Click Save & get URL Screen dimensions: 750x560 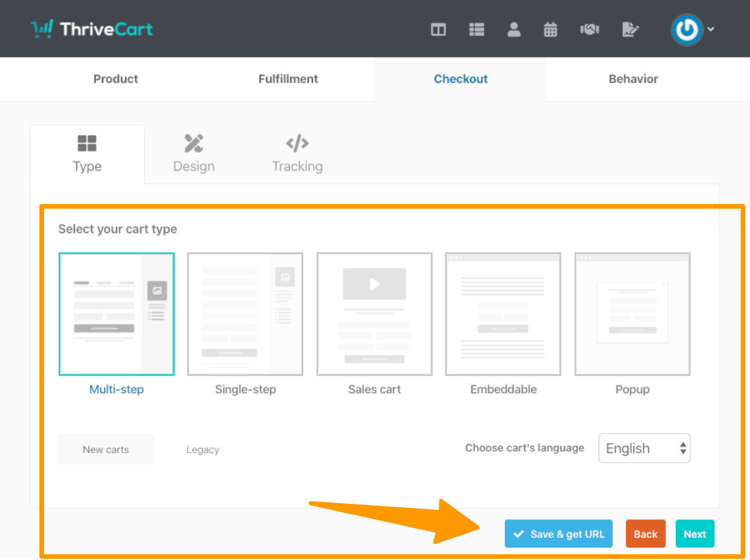tap(558, 533)
